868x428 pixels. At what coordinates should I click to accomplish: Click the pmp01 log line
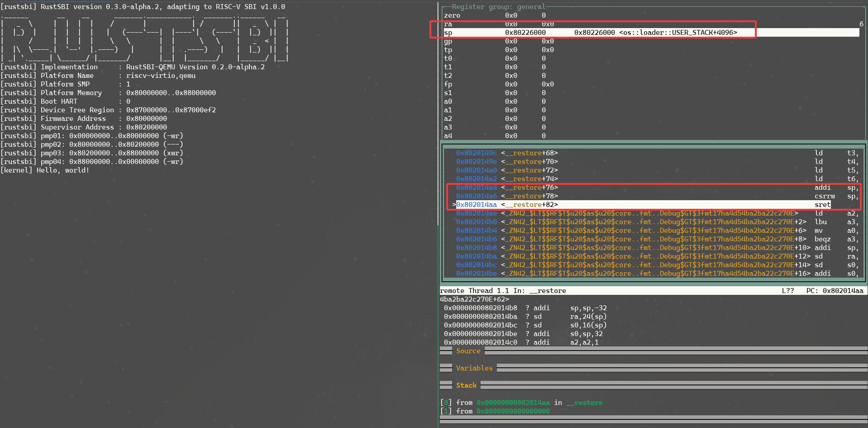click(x=92, y=136)
